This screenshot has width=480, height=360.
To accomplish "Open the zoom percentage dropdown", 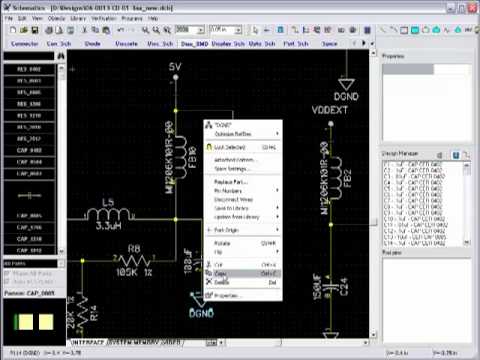I will (x=201, y=30).
